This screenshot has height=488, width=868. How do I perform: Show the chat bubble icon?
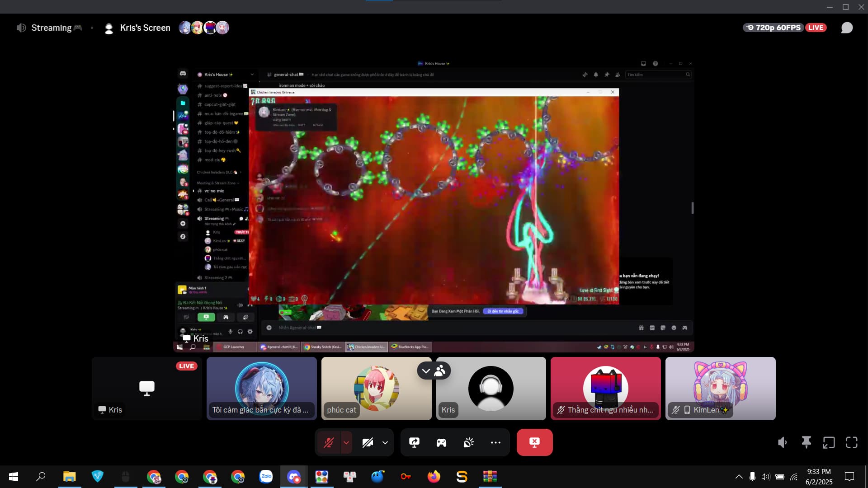coord(847,28)
